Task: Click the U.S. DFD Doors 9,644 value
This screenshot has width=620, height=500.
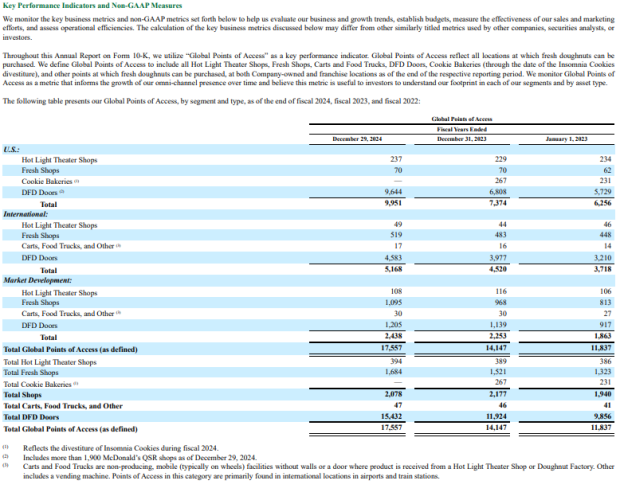Action: click(393, 192)
